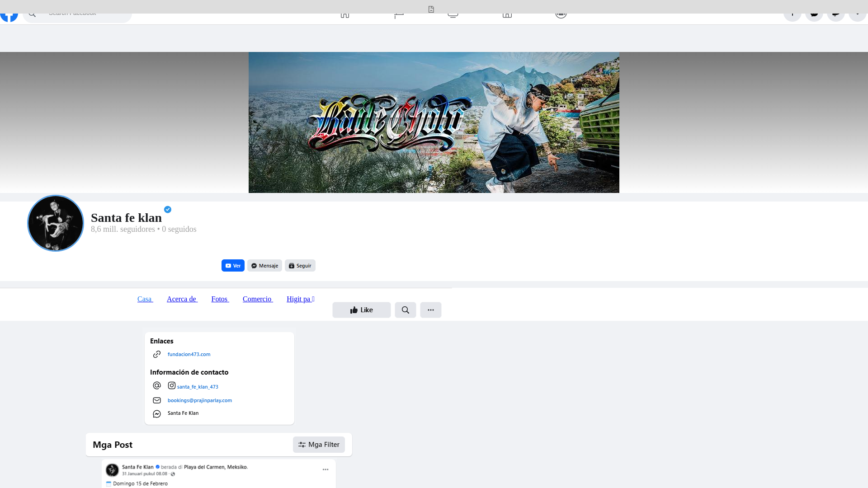Click the @ icon in contact information
Image resolution: width=868 pixels, height=488 pixels.
tap(157, 385)
